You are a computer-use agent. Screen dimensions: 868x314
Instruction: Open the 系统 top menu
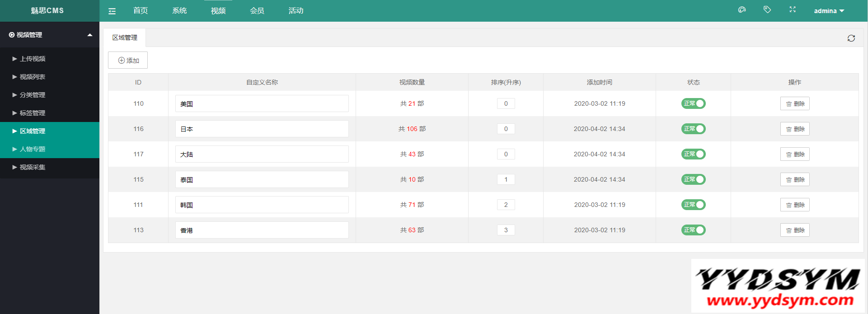[179, 11]
